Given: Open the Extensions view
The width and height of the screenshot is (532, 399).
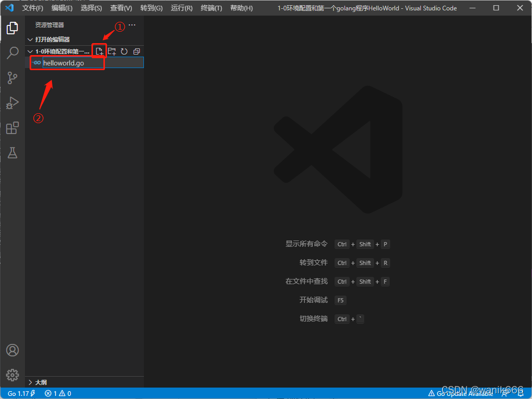Looking at the screenshot, I should click(x=12, y=128).
